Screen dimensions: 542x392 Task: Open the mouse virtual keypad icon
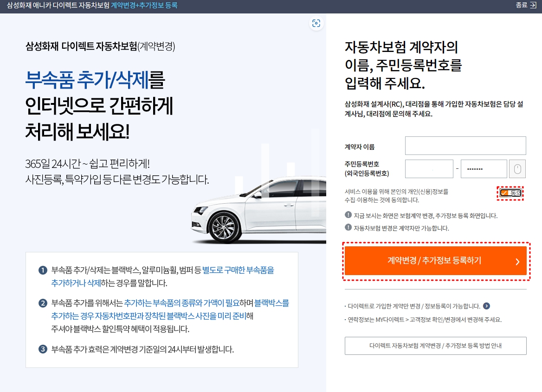[x=517, y=169]
